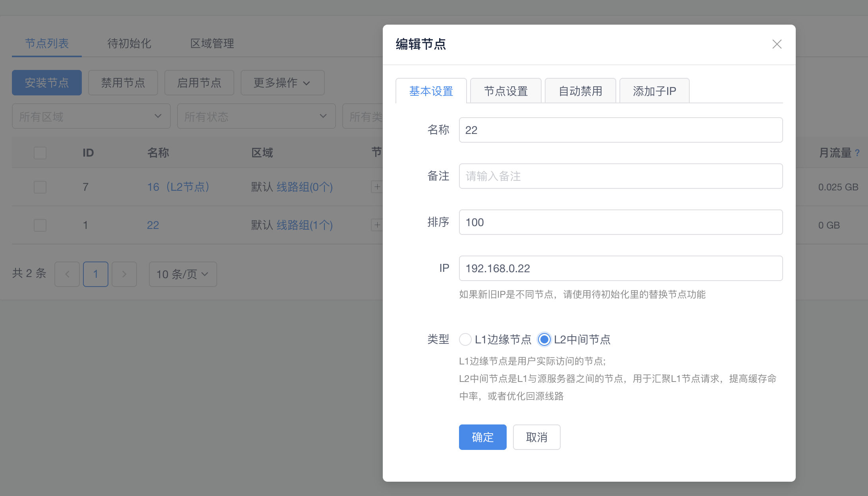
Task: Open 线路组(1个) link
Action: (305, 225)
